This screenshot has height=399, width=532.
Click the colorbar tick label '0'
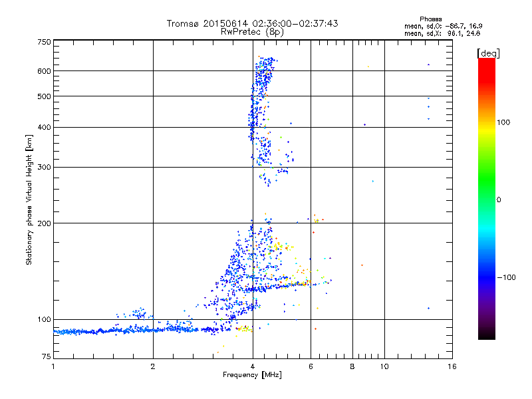(499, 200)
